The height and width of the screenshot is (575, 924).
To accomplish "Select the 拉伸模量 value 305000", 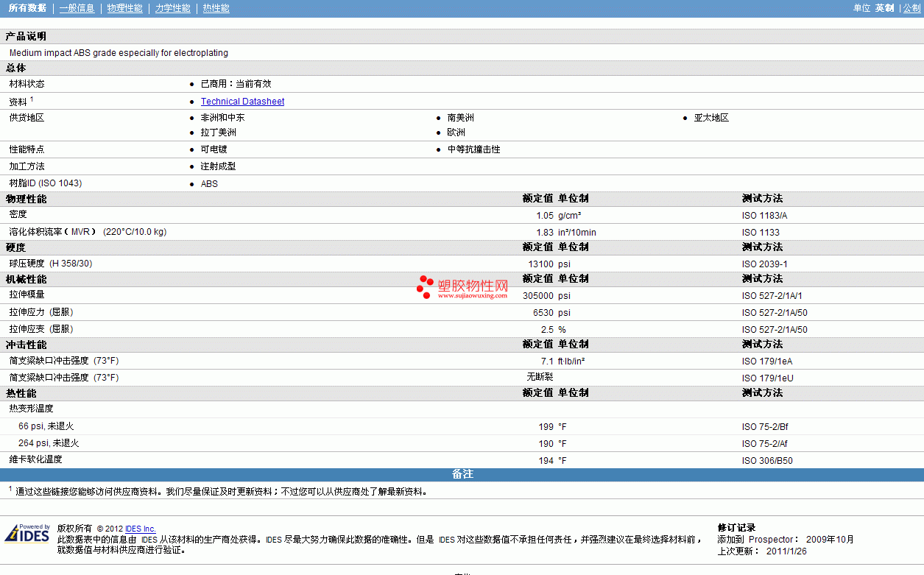I will (x=537, y=296).
